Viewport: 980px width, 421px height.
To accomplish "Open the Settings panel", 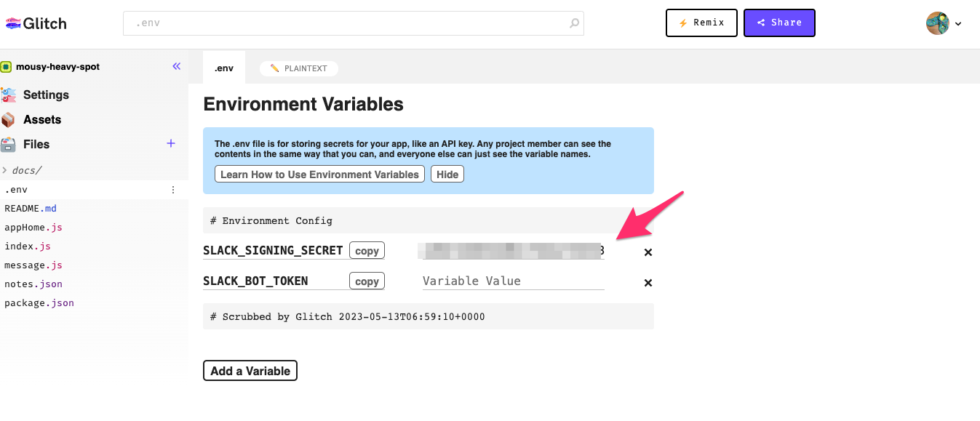I will tap(45, 95).
